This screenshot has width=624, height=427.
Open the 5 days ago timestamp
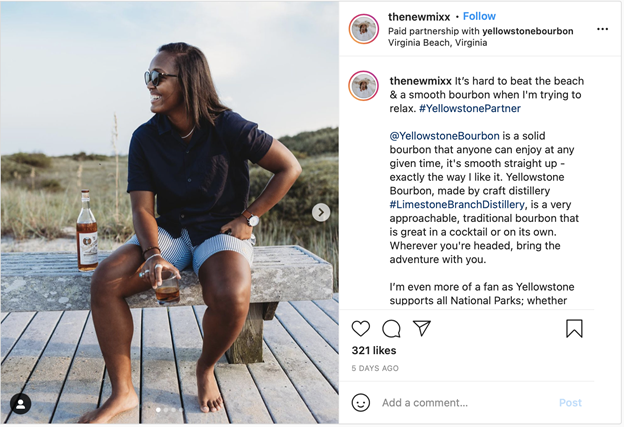pyautogui.click(x=375, y=368)
